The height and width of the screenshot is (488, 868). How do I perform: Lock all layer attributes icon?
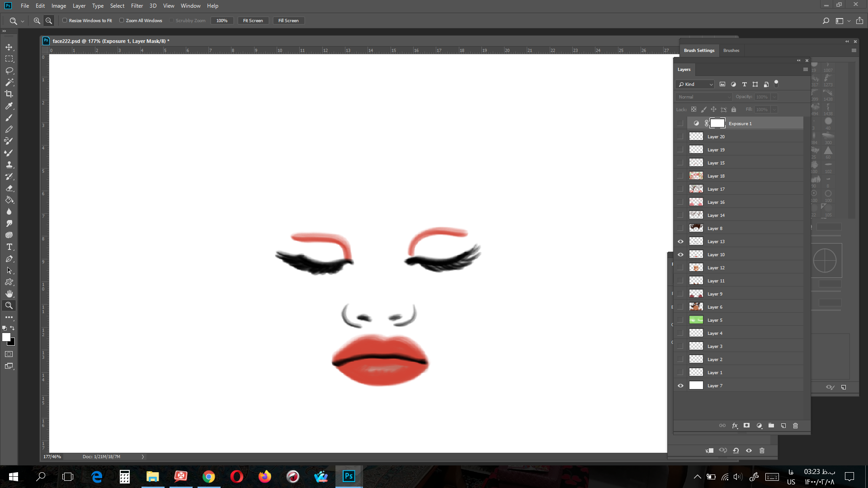click(x=734, y=109)
